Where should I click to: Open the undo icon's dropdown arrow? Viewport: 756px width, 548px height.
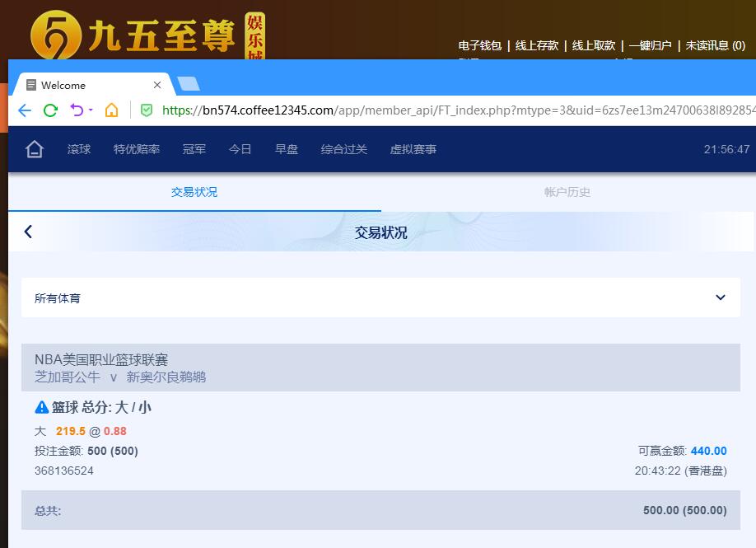pyautogui.click(x=91, y=110)
